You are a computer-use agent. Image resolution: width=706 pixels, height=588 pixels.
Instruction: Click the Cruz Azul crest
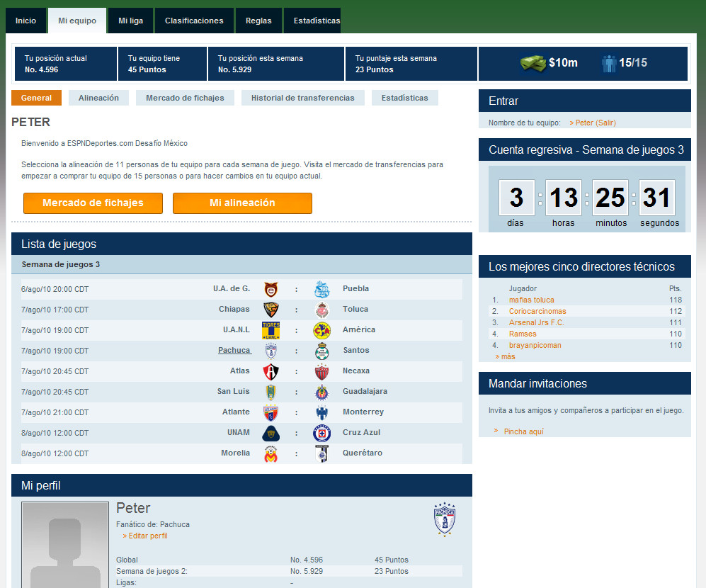point(322,434)
